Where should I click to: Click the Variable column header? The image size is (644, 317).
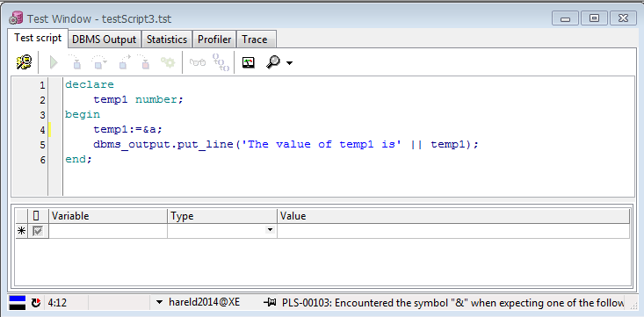(108, 216)
